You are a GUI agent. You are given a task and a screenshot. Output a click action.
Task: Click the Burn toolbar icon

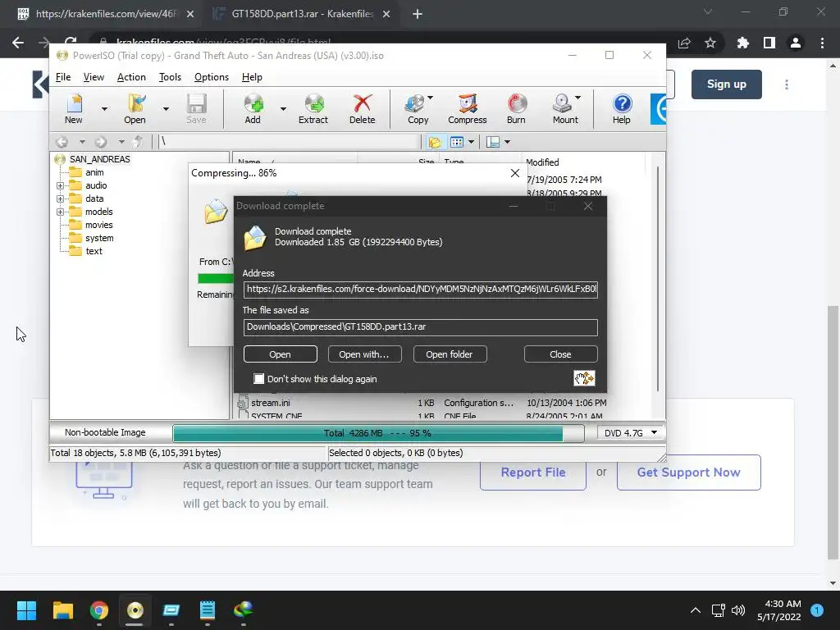click(x=517, y=109)
